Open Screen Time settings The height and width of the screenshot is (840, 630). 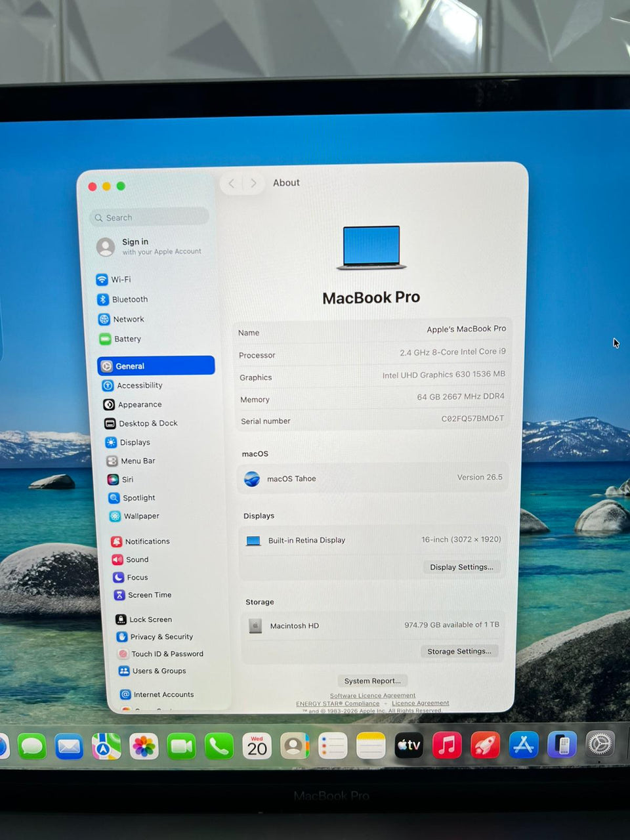143,595
